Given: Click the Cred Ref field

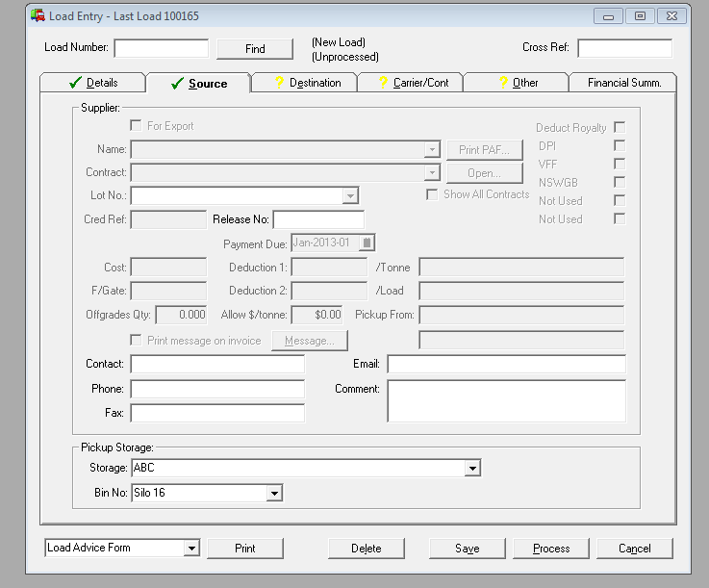Looking at the screenshot, I should (168, 219).
